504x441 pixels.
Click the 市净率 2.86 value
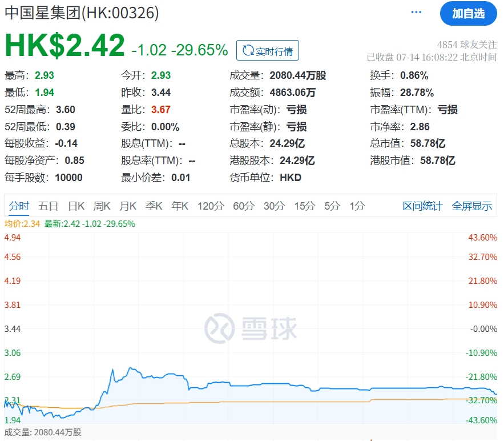pyautogui.click(x=420, y=126)
